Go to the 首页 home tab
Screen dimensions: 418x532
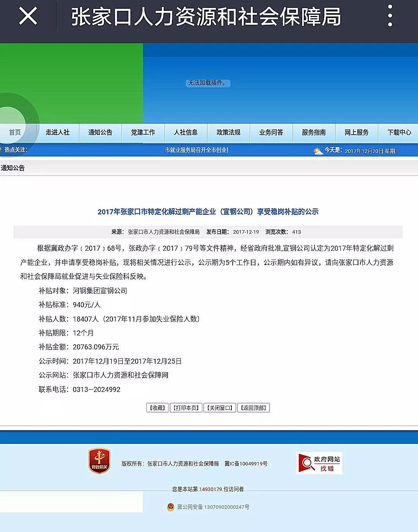click(x=15, y=132)
